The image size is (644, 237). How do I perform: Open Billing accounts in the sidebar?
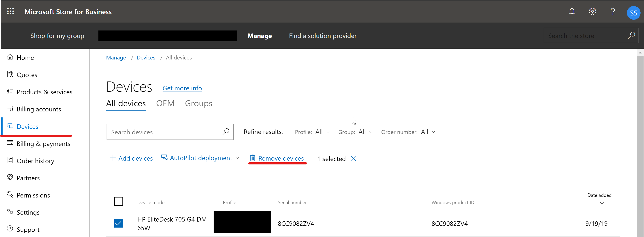(x=39, y=109)
